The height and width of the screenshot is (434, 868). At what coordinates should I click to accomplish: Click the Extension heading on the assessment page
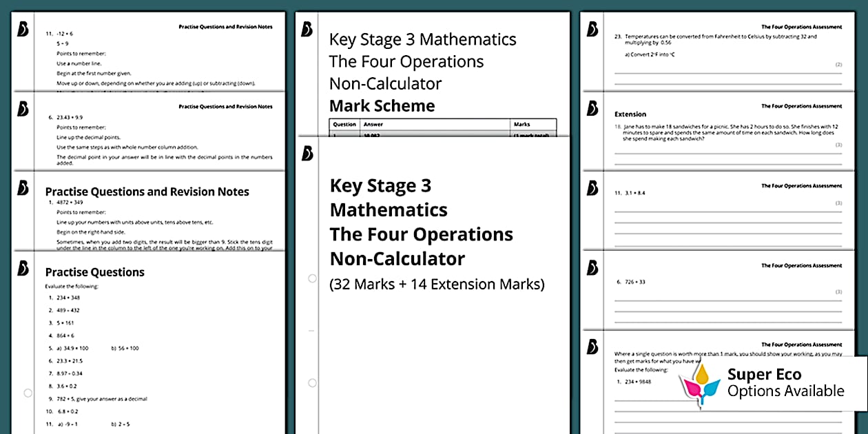coord(630,114)
